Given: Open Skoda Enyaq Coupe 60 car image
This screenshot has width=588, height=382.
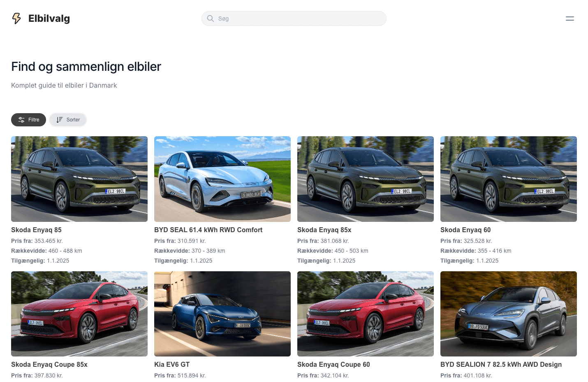Looking at the screenshot, I should (366, 314).
